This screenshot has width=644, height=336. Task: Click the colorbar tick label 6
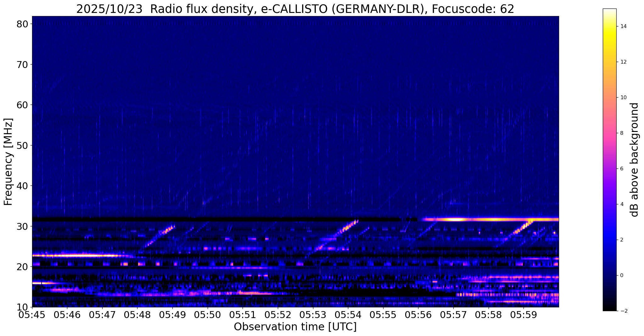622,169
